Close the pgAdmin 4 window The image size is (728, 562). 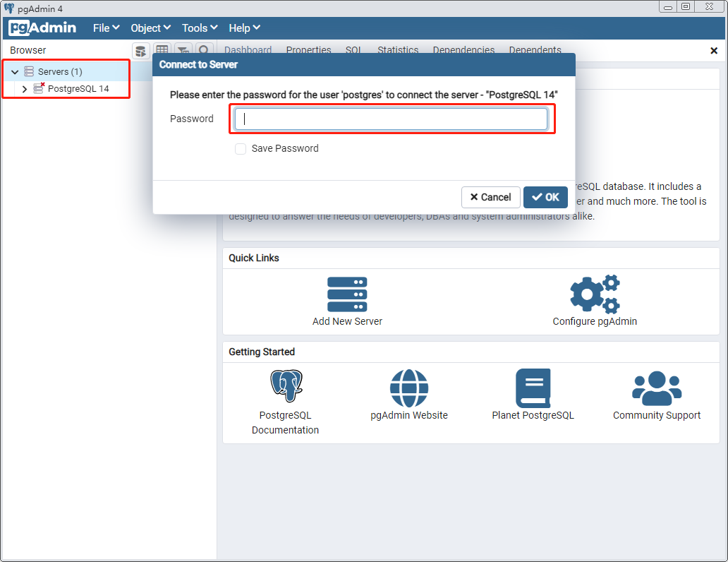(x=710, y=6)
